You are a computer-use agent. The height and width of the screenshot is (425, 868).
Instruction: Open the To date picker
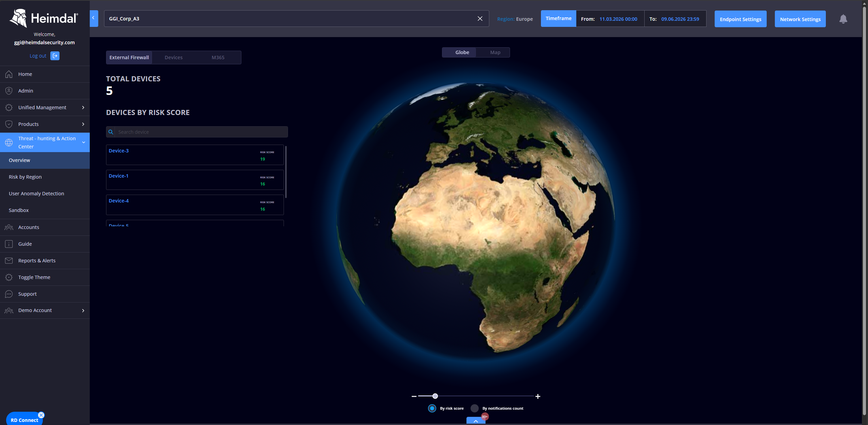[675, 19]
